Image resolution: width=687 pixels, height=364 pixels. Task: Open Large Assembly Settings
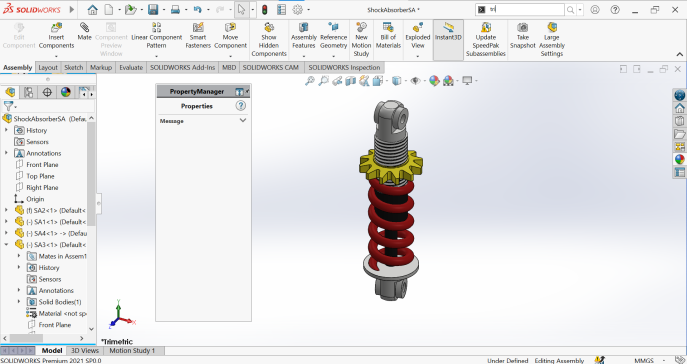click(x=552, y=40)
